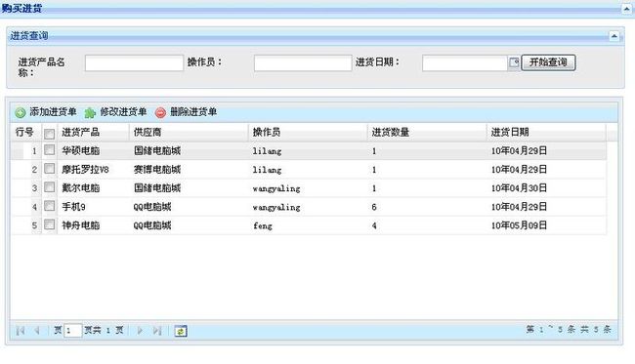The height and width of the screenshot is (364, 635).
Task: Click supplier QQ电脑城 in row 5
Action: point(152,225)
